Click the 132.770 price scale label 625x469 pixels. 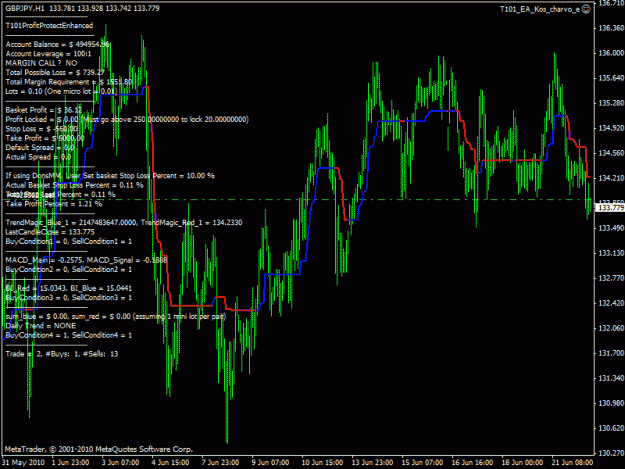pos(611,278)
